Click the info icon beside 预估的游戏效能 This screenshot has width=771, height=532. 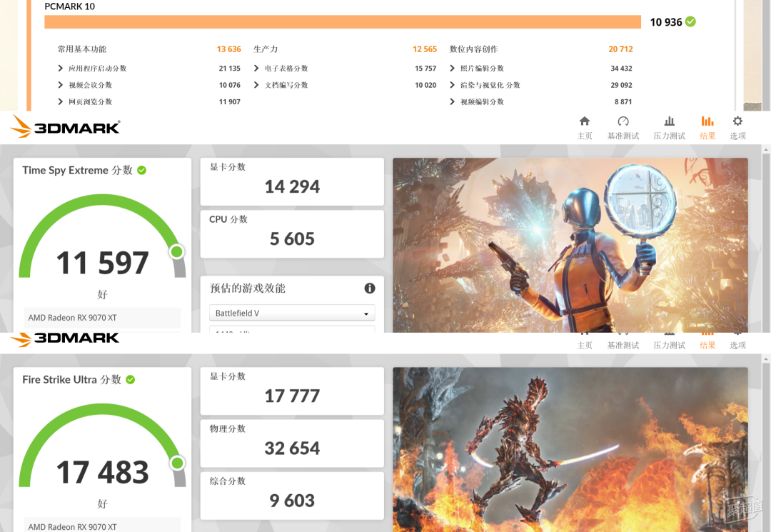370,288
